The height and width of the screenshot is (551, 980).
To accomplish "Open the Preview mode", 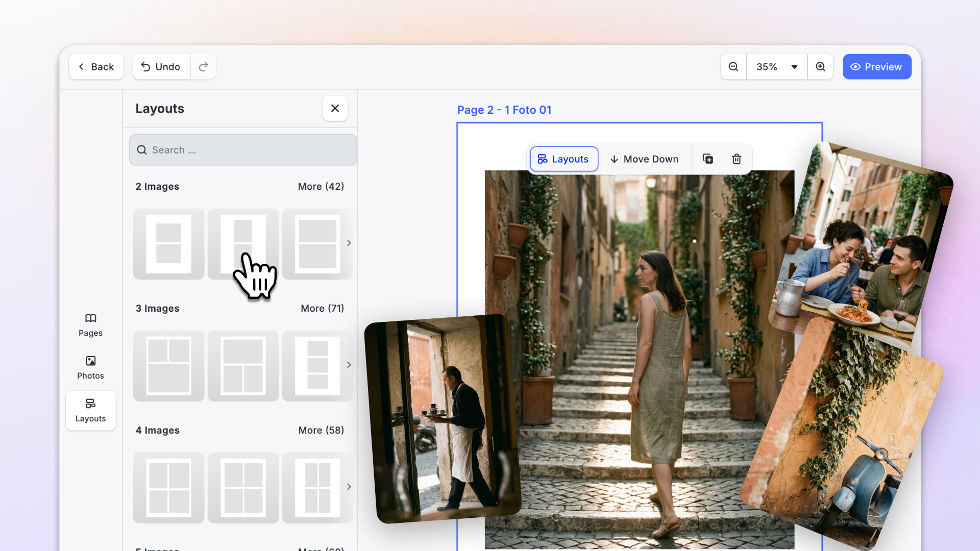I will click(877, 67).
